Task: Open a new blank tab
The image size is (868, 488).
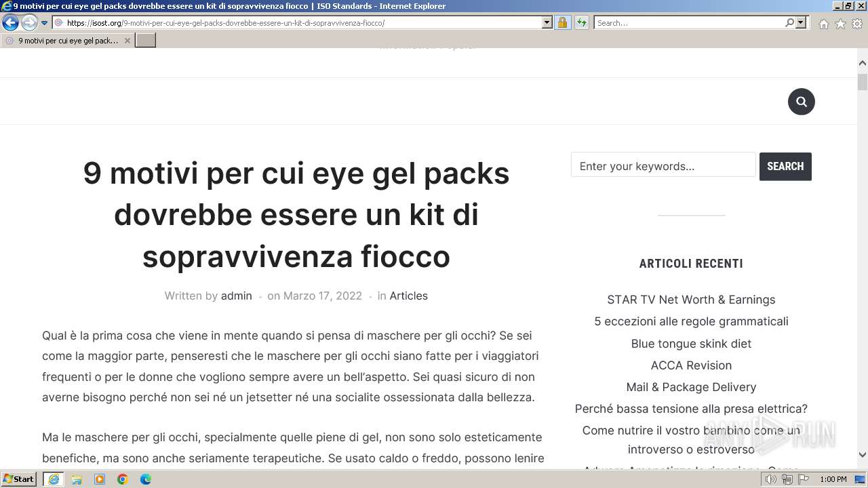Action: coord(146,41)
